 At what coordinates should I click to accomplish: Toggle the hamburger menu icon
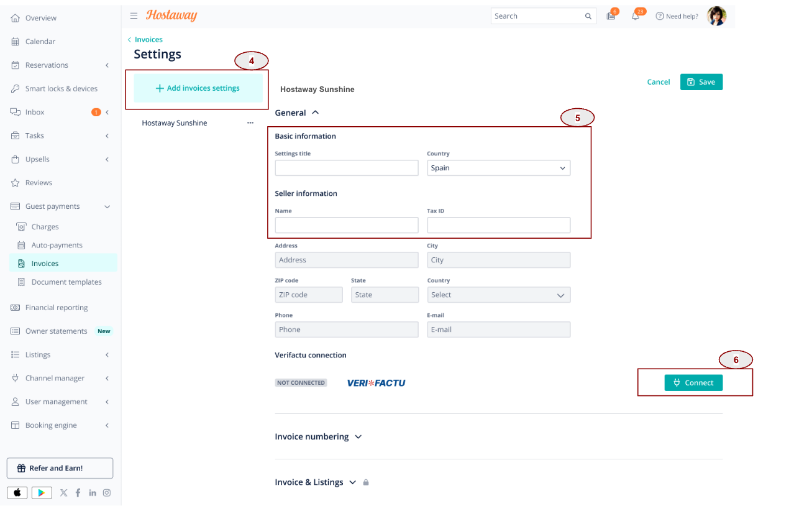[134, 16]
